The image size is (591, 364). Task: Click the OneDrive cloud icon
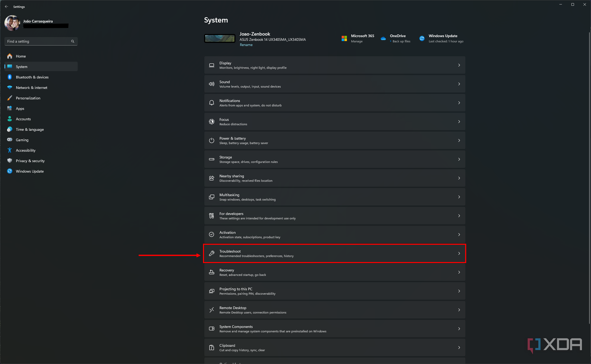click(x=383, y=38)
